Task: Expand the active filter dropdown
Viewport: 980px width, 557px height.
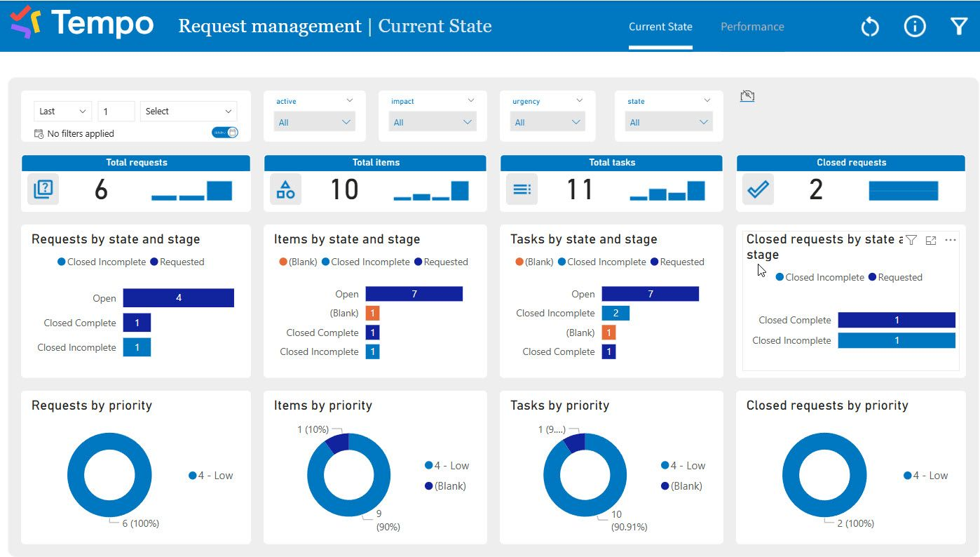Action: [350, 101]
